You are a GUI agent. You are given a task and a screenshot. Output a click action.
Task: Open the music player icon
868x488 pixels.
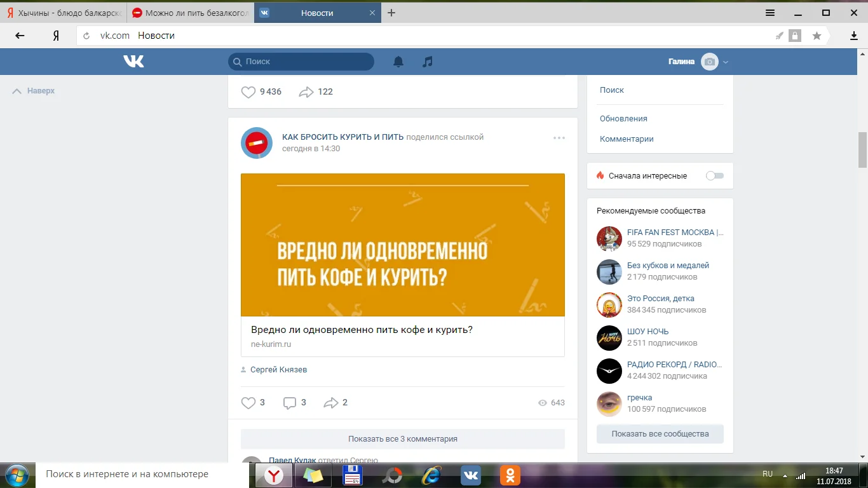[x=428, y=62]
